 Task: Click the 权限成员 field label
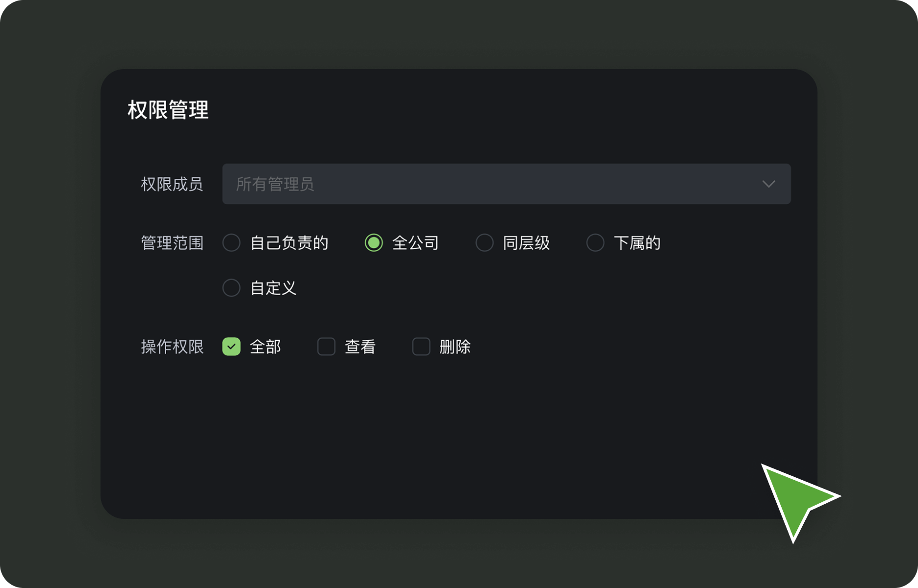172,184
